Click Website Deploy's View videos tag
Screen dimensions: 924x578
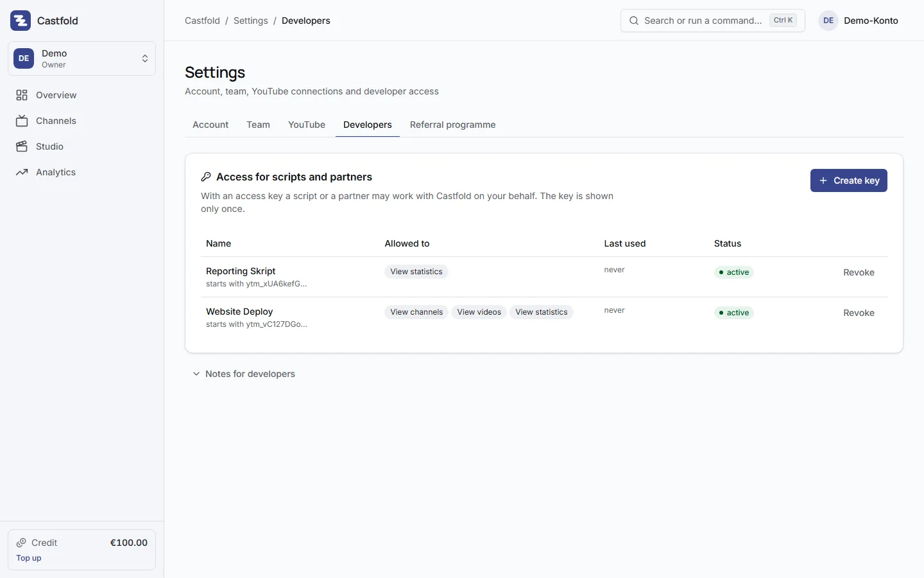[479, 312]
